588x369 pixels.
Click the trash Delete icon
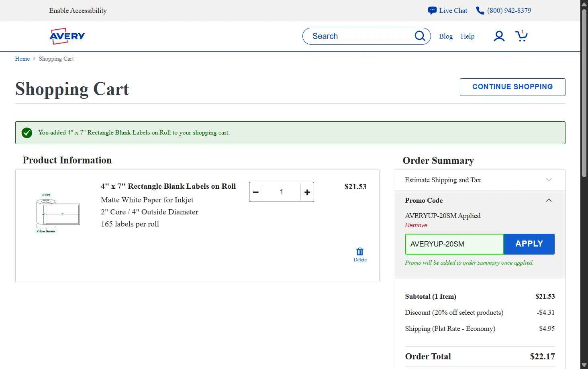(360, 252)
